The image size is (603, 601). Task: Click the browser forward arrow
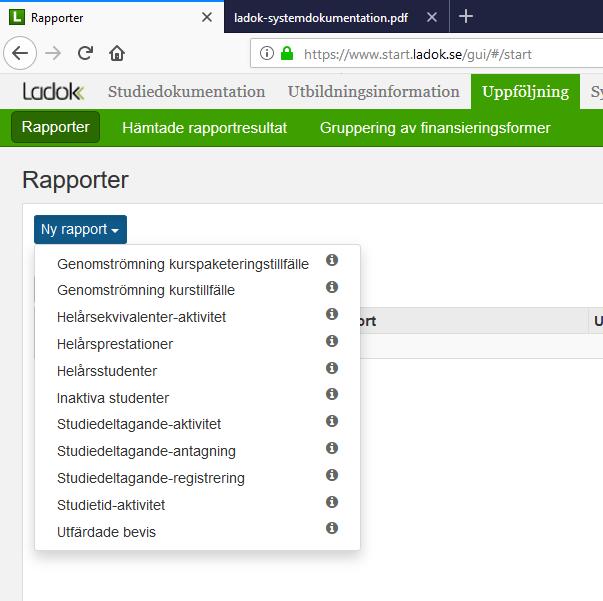(x=53, y=53)
